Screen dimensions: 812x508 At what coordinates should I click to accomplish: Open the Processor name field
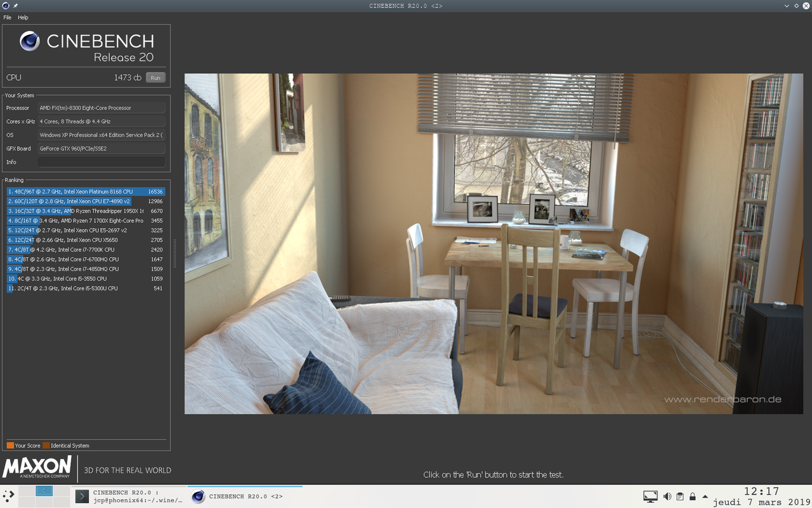click(101, 107)
